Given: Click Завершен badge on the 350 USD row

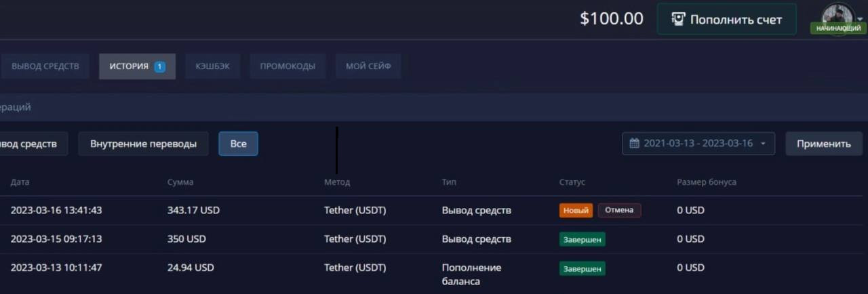Looking at the screenshot, I should point(582,239).
